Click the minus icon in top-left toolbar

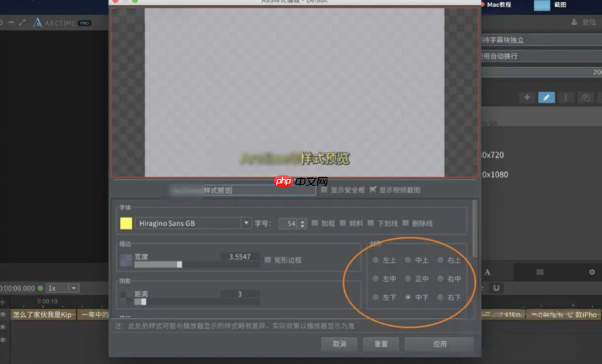click(11, 23)
